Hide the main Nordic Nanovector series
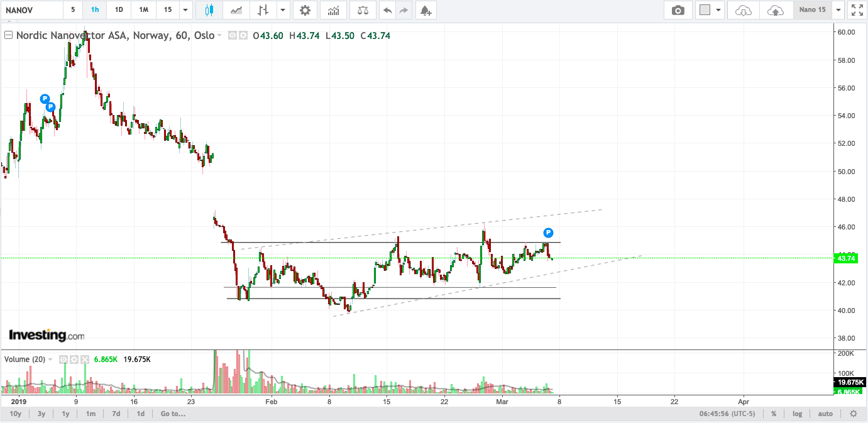 [x=232, y=36]
